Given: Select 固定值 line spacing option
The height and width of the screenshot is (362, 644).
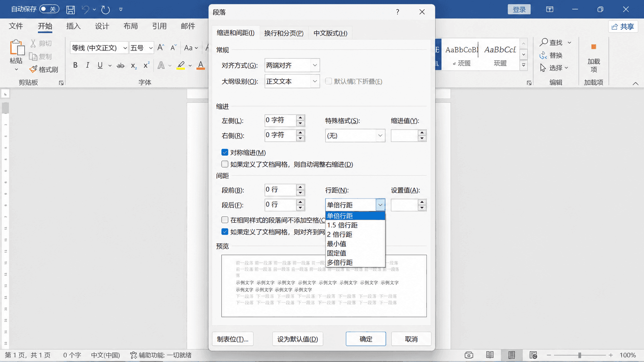Looking at the screenshot, I should [x=355, y=253].
